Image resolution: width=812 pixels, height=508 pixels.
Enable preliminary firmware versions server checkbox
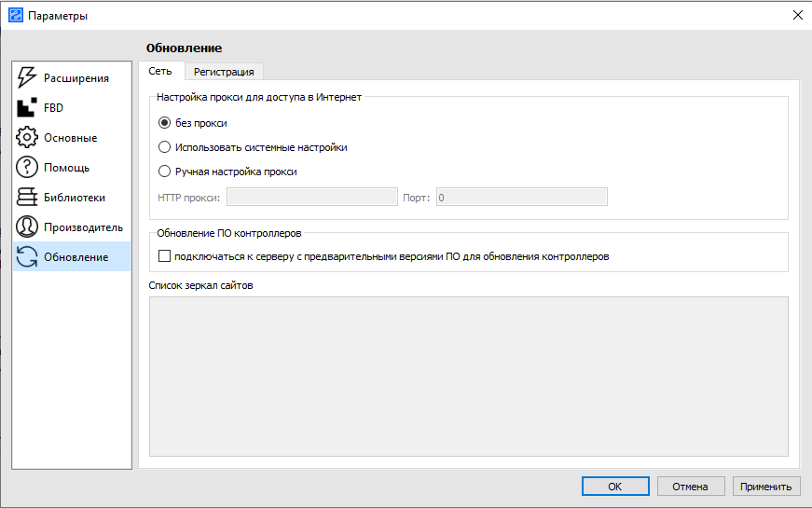click(x=164, y=256)
